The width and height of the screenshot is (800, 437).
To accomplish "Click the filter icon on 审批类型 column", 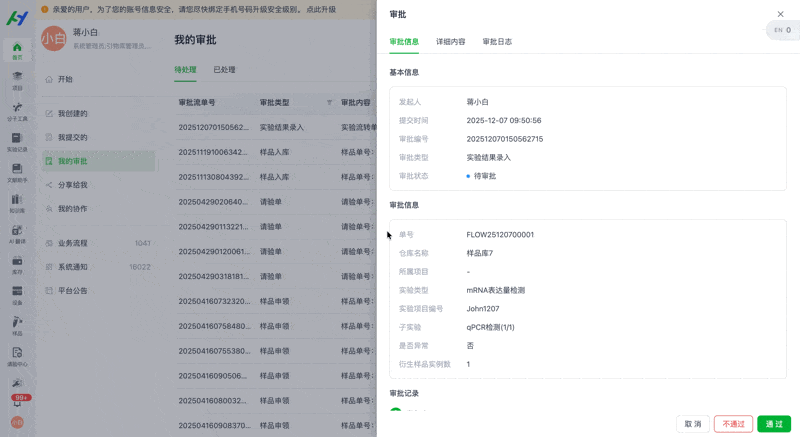I will (330, 102).
